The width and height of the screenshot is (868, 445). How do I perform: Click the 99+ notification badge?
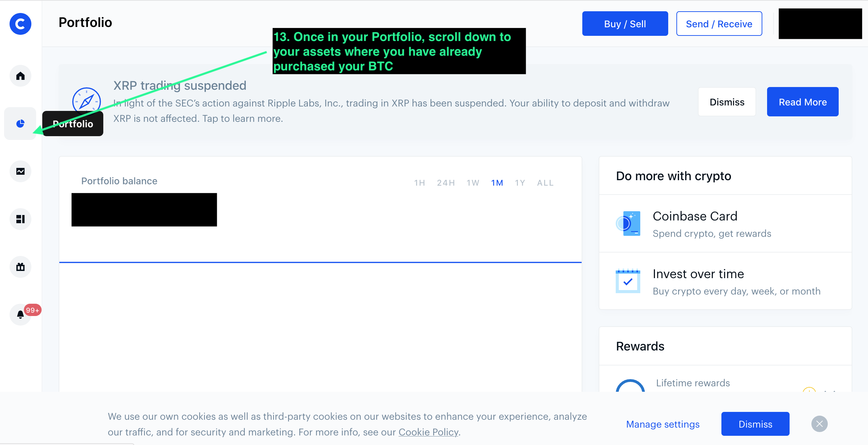pos(33,310)
